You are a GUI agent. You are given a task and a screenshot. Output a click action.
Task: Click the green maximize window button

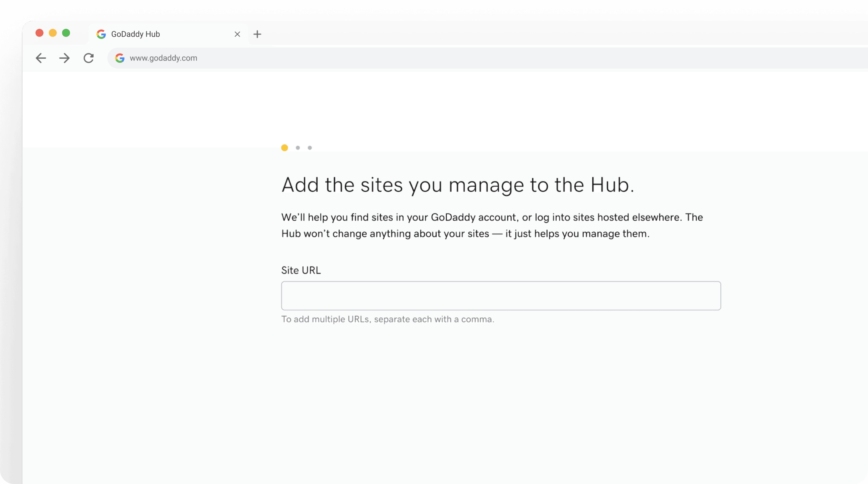66,33
